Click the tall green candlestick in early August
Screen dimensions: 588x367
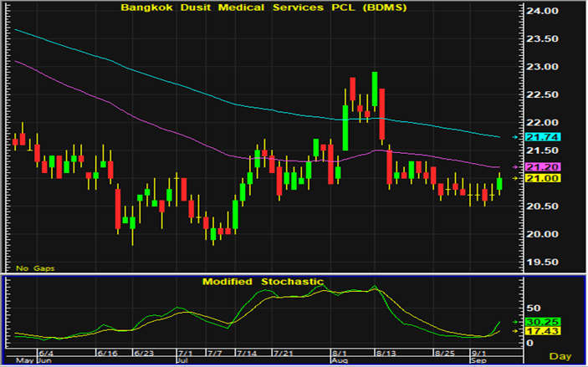345,128
